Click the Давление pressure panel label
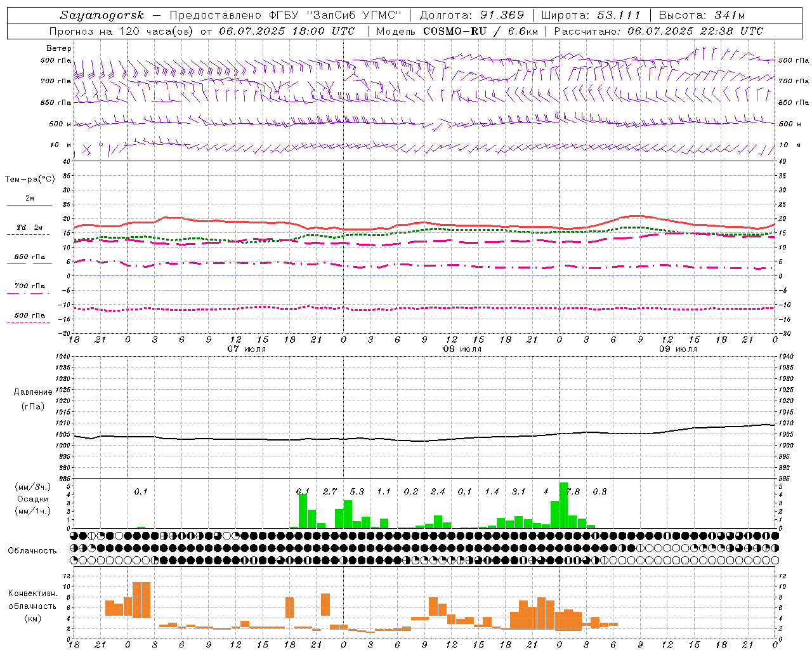This screenshot has width=812, height=650. (33, 392)
